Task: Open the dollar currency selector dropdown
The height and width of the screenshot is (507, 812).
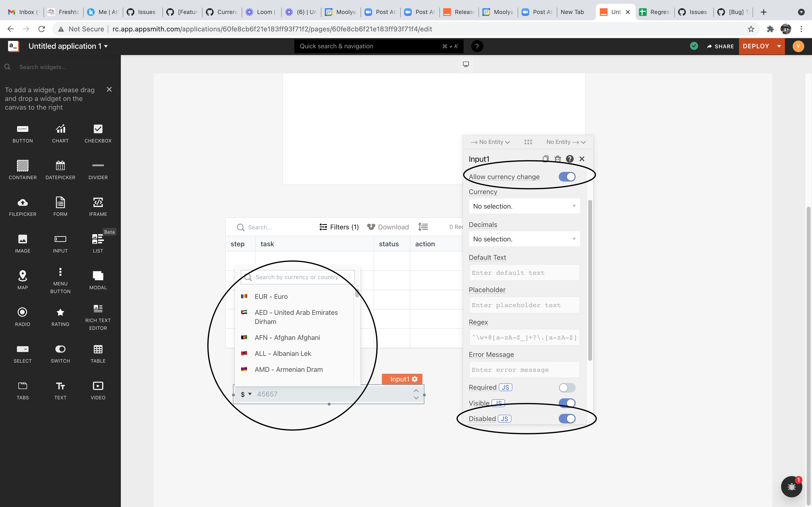Action: [246, 394]
